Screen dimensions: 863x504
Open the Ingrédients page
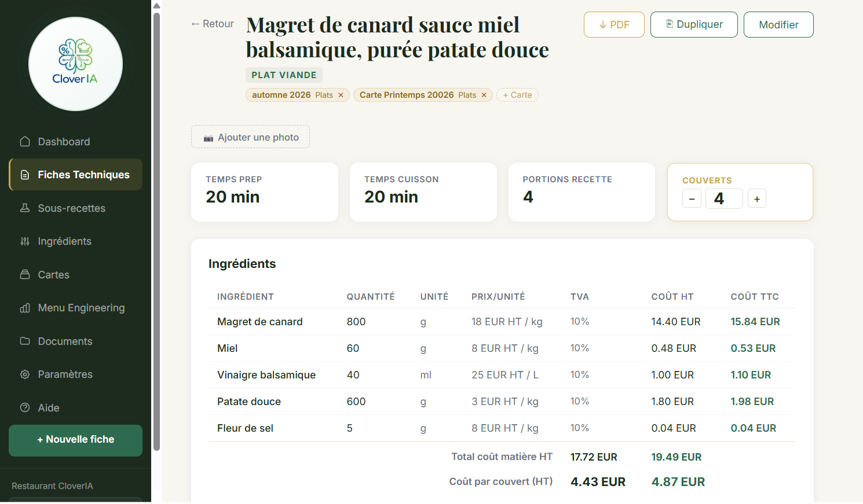[75, 241]
